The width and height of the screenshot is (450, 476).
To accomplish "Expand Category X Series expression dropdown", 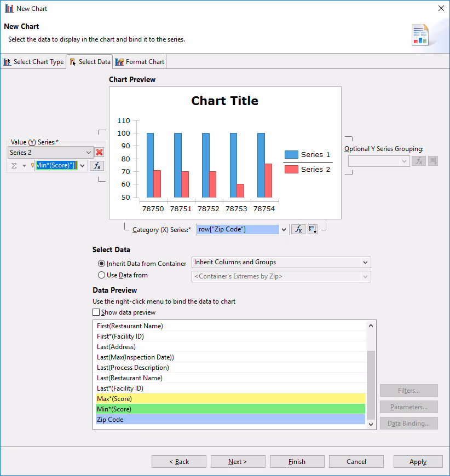I will [284, 230].
